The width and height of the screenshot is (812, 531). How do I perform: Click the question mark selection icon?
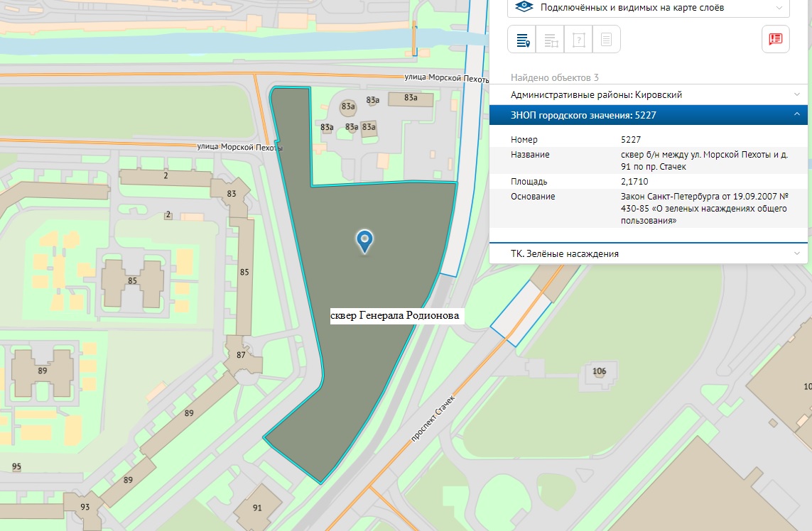[x=578, y=40]
